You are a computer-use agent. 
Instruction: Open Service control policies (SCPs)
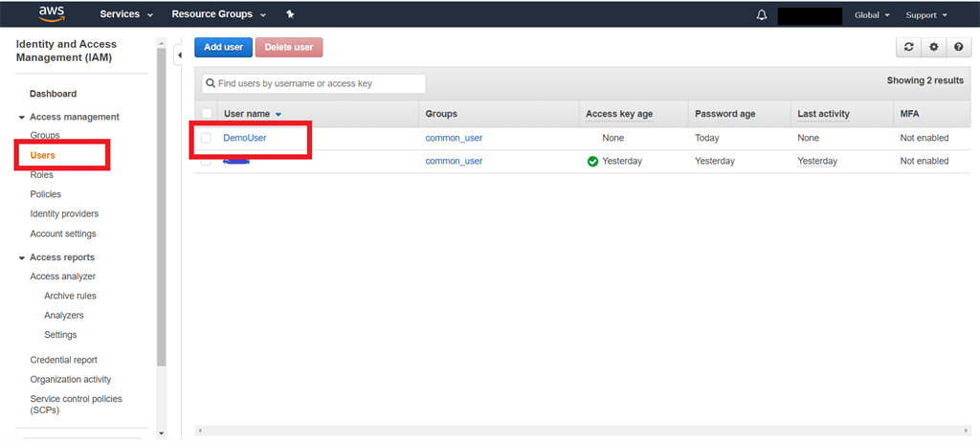77,405
